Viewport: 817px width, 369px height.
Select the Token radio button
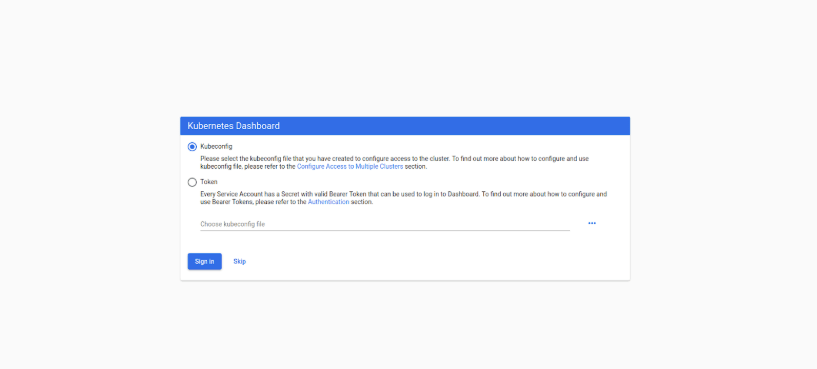[192, 182]
